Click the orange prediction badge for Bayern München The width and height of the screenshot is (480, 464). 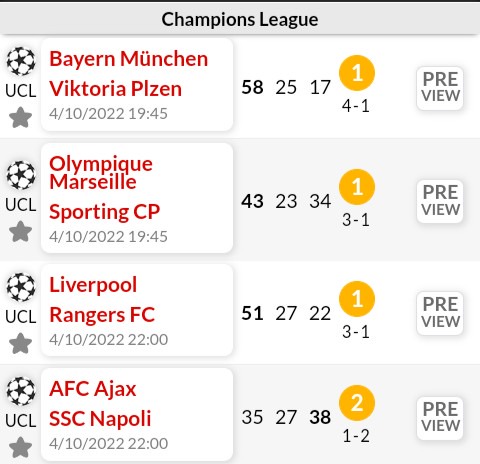357,73
